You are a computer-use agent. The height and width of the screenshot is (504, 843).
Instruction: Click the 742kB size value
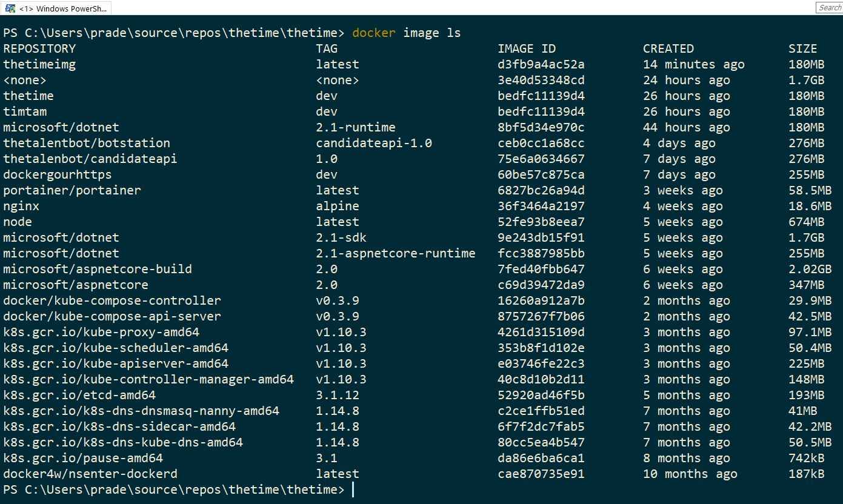coord(807,458)
